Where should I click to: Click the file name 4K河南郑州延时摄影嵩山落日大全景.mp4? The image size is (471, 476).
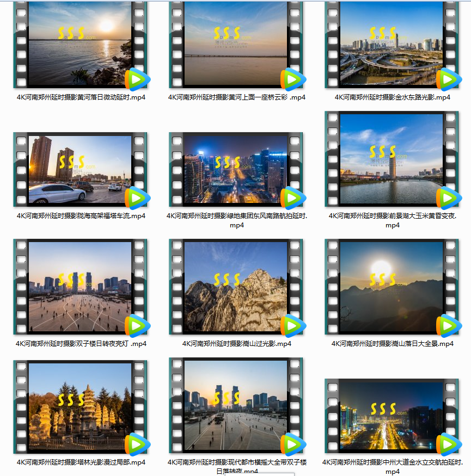pyautogui.click(x=392, y=344)
